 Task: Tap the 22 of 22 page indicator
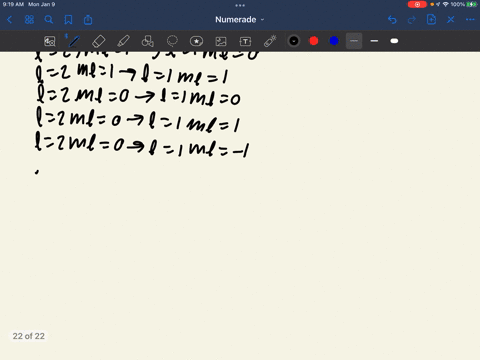coord(29,336)
